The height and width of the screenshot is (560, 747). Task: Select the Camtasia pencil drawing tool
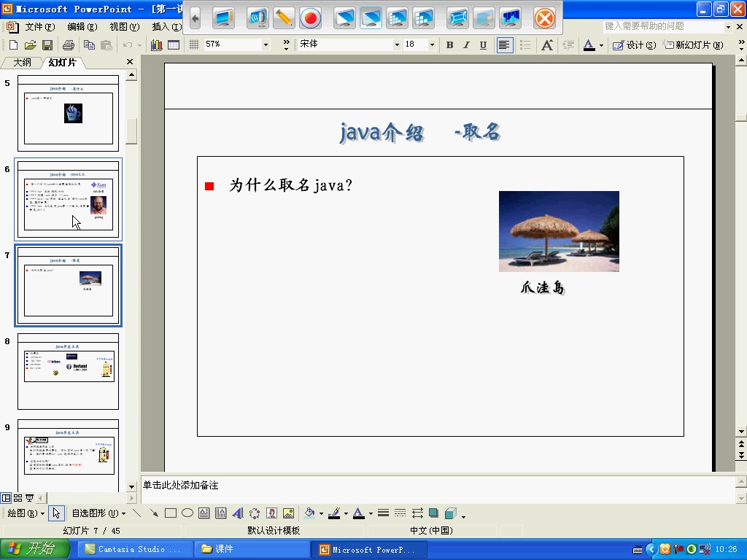284,18
